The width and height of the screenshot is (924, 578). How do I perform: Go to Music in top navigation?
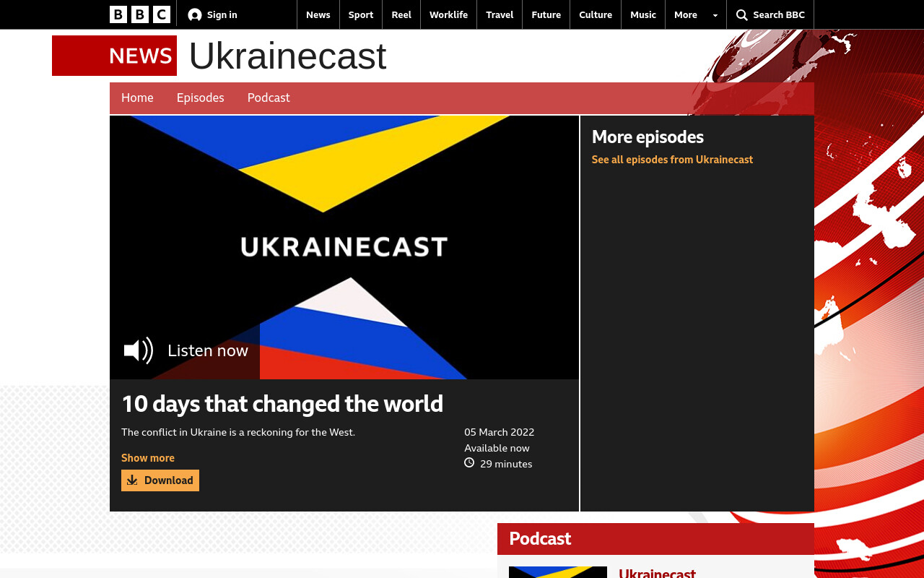pyautogui.click(x=643, y=15)
